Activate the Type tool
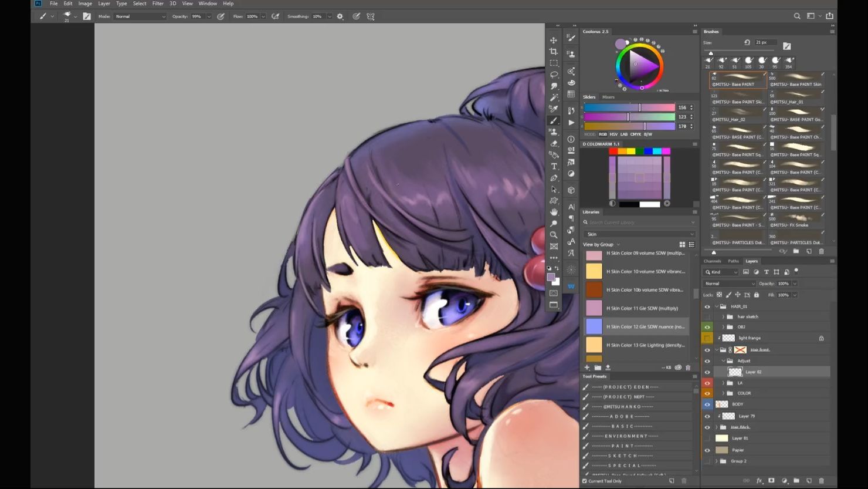This screenshot has width=868, height=489. pyautogui.click(x=553, y=167)
